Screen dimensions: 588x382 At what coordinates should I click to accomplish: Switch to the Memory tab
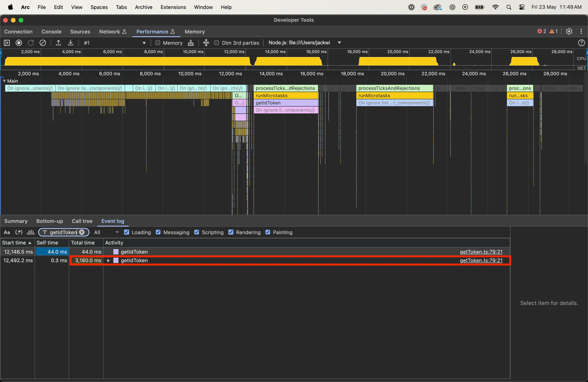tap(195, 32)
